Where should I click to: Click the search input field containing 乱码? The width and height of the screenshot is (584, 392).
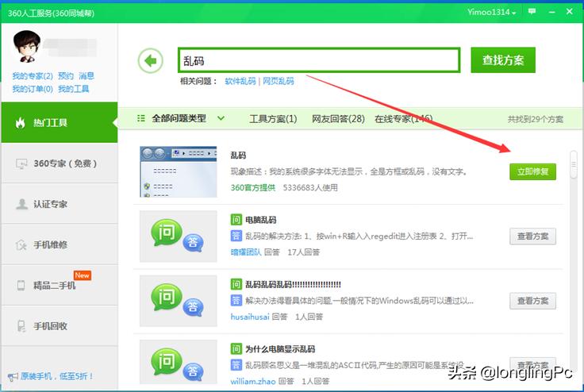click(319, 60)
